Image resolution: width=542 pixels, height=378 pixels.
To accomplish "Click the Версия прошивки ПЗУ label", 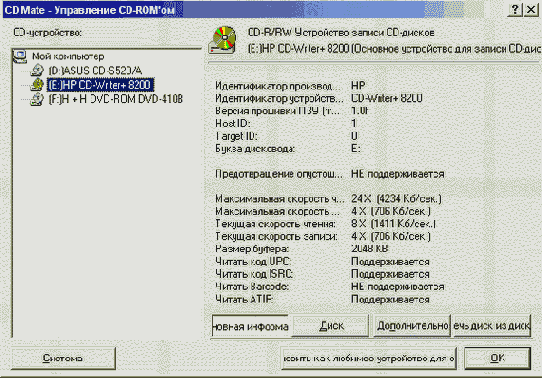I will [277, 111].
